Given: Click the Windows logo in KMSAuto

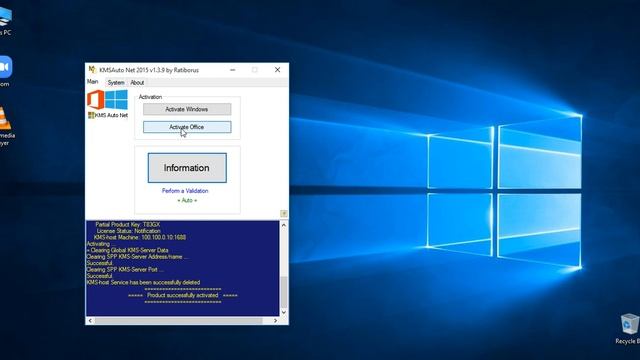Looking at the screenshot, I should point(116,100).
